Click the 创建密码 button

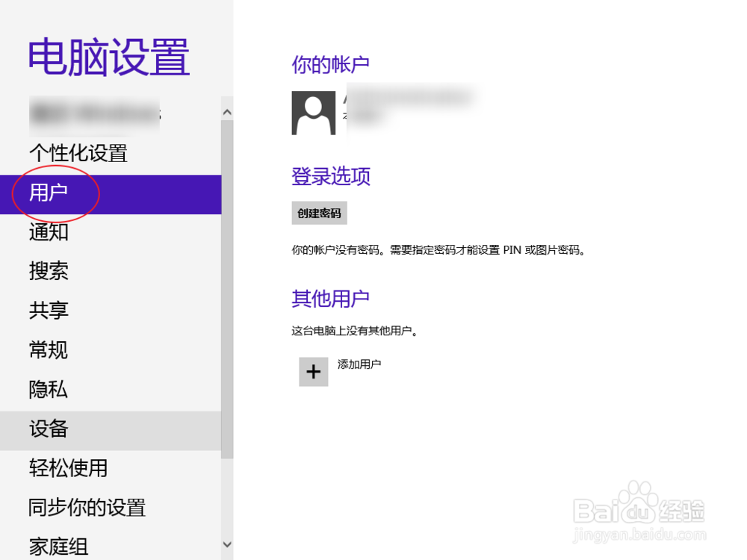point(319,213)
